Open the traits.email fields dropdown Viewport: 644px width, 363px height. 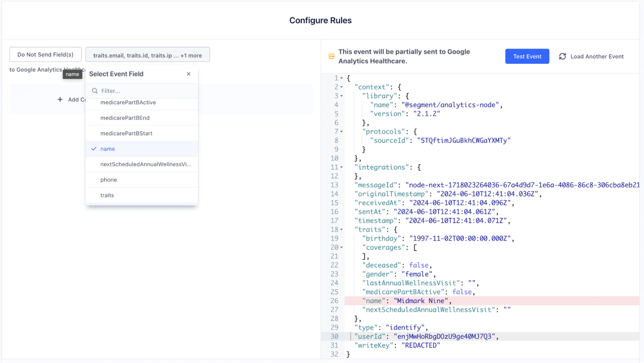tap(147, 54)
